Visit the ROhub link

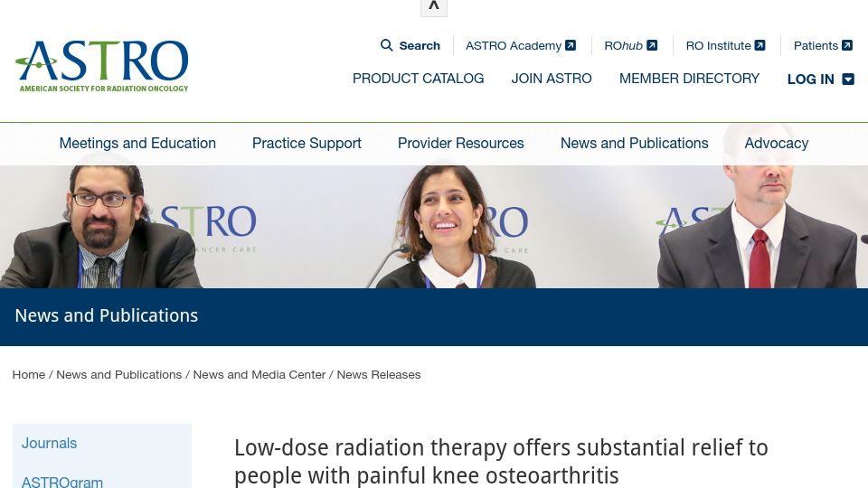point(623,45)
